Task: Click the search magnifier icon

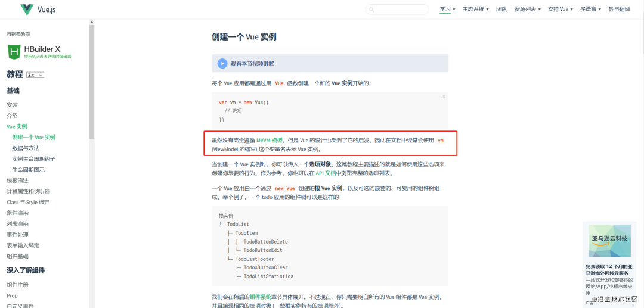Action: tap(371, 10)
